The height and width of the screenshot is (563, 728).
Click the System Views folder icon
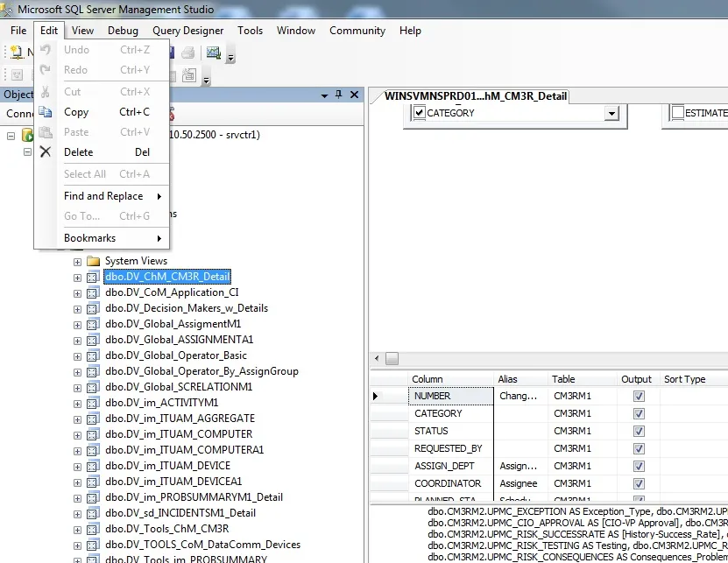coord(93,260)
